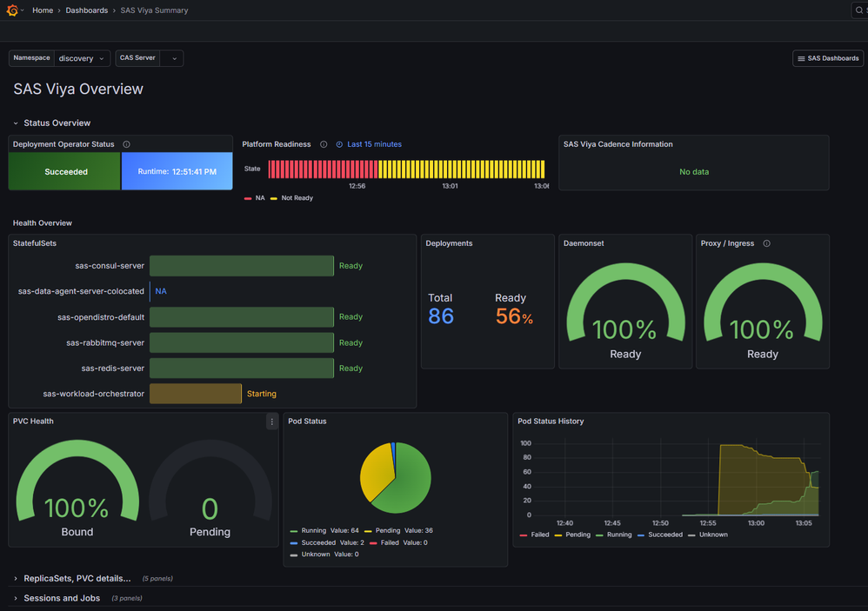868x611 pixels.
Task: Click the sas-workload-orchestrator Starting bar
Action: pos(196,394)
